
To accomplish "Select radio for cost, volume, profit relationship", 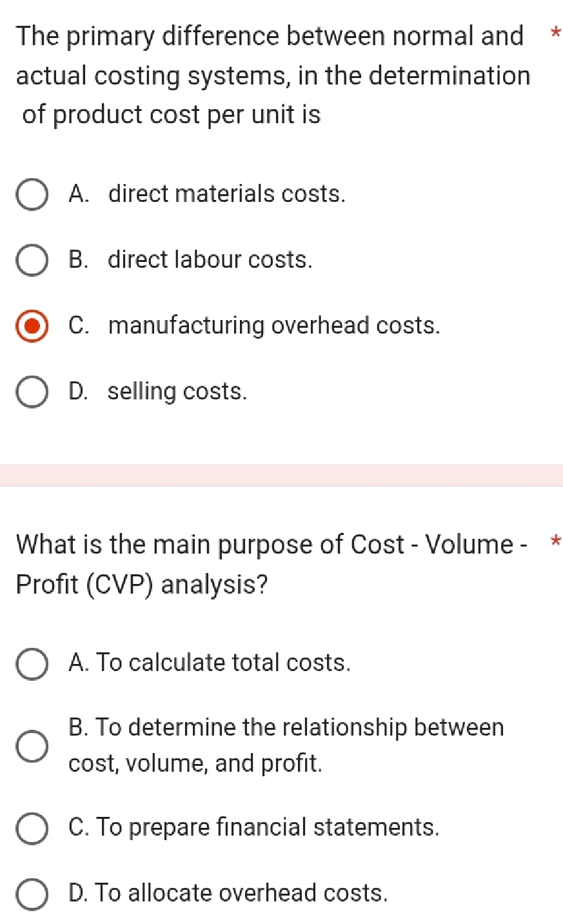I will (x=32, y=745).
